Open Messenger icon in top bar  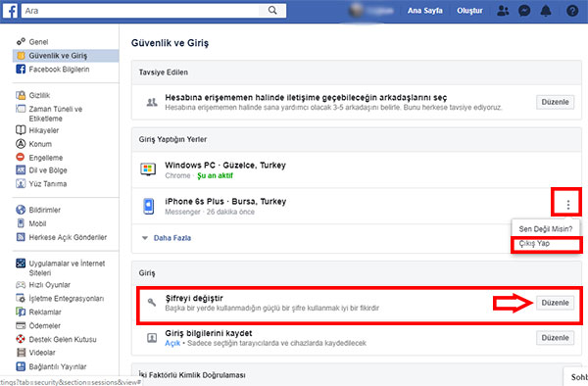point(524,11)
